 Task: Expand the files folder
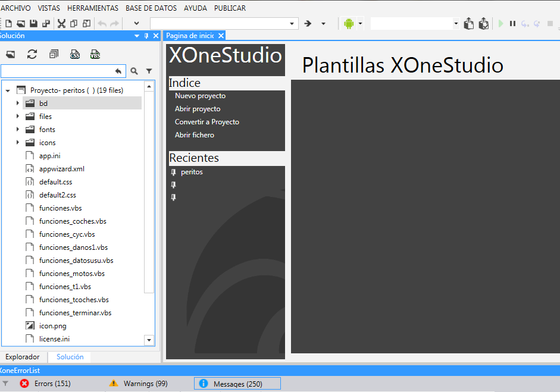pyautogui.click(x=17, y=117)
